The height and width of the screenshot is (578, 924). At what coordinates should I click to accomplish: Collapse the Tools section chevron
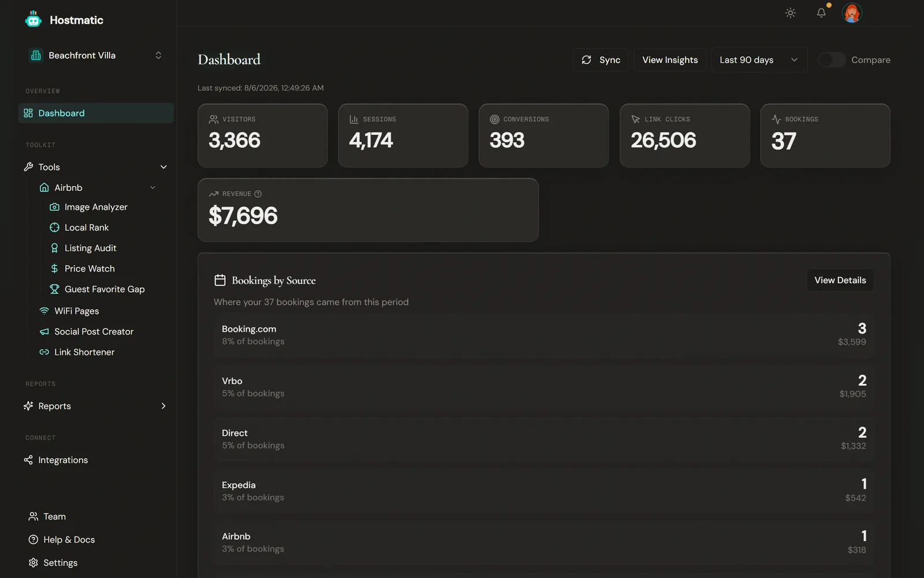(163, 167)
